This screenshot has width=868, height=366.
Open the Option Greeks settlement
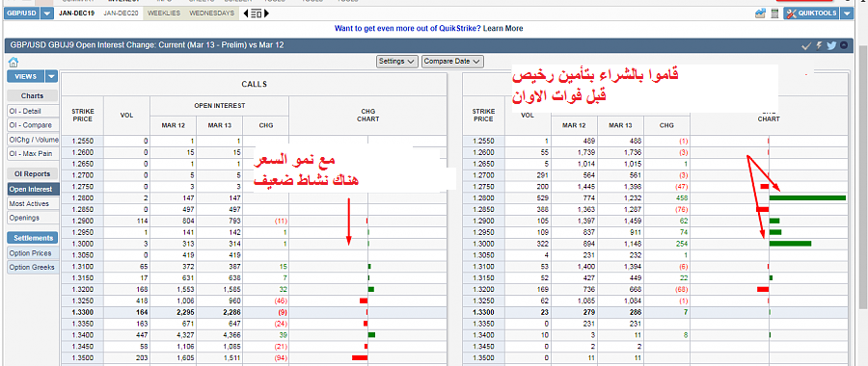[32, 268]
